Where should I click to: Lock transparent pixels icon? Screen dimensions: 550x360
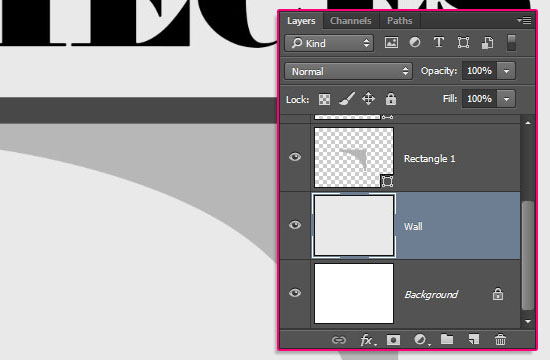pyautogui.click(x=324, y=99)
